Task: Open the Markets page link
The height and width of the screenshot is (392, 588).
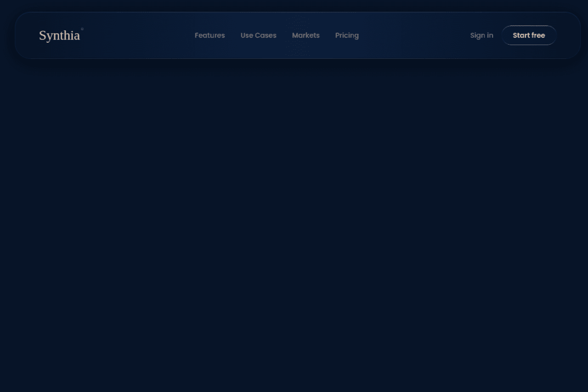Action: point(306,35)
